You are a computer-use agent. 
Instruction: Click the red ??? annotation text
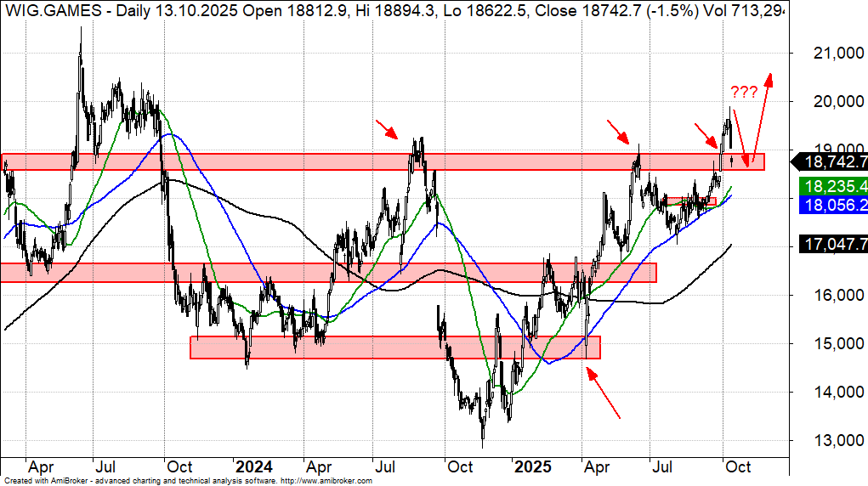click(743, 91)
